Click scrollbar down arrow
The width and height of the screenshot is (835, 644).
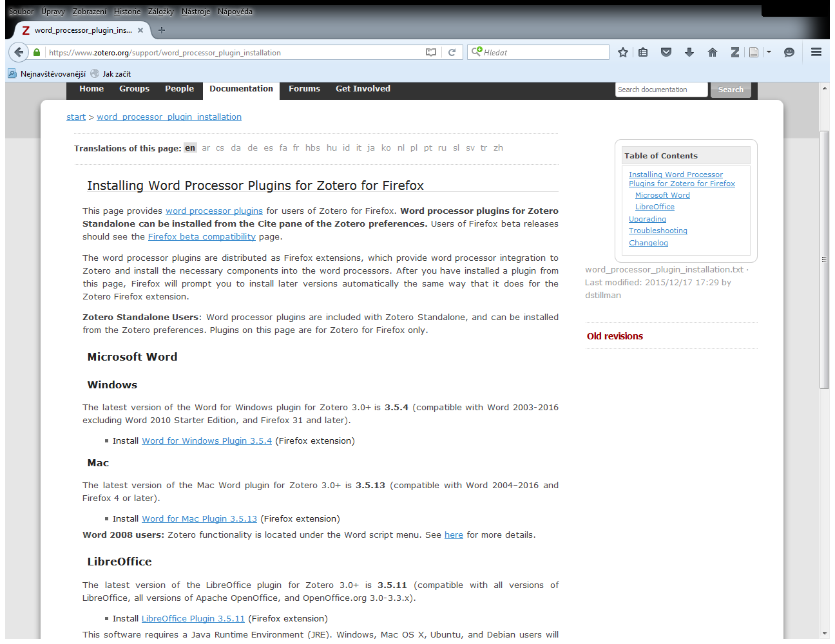tap(824, 634)
